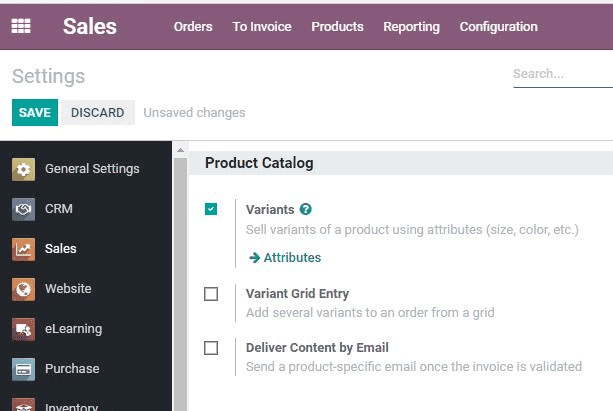613x411 pixels.
Task: Click the Settings page heading
Action: [x=48, y=76]
